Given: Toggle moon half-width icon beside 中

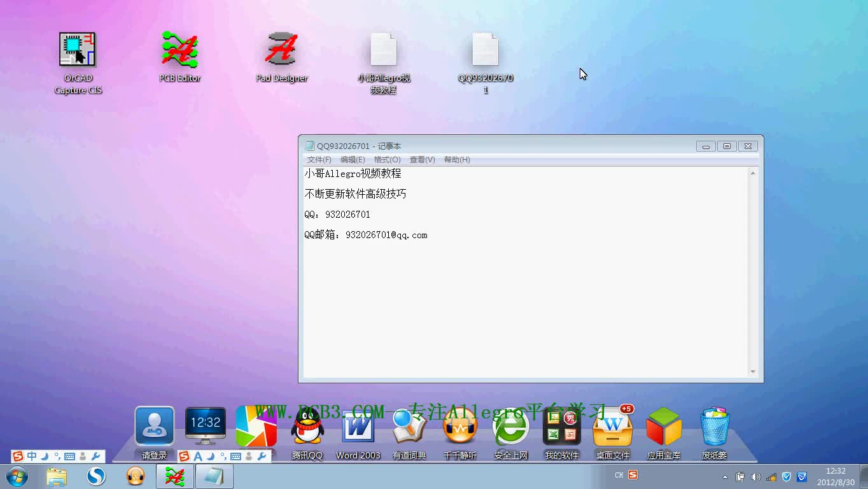Looking at the screenshot, I should coord(45,457).
